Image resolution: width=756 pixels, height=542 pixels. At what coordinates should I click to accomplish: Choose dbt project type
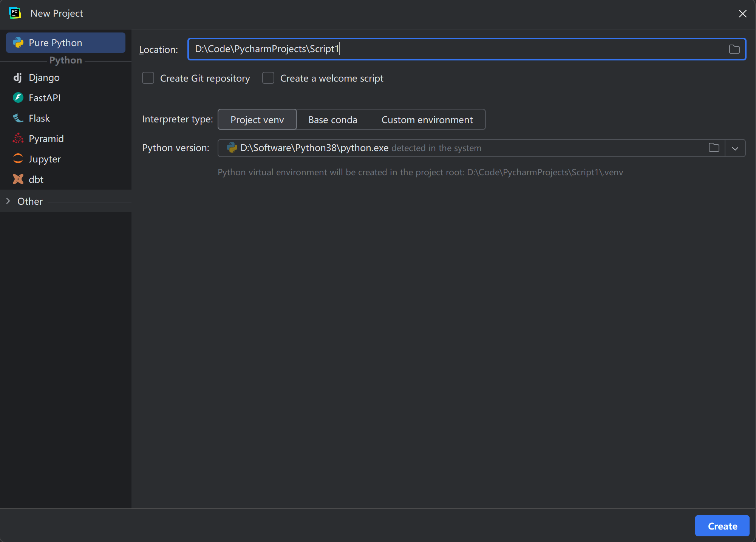66,179
